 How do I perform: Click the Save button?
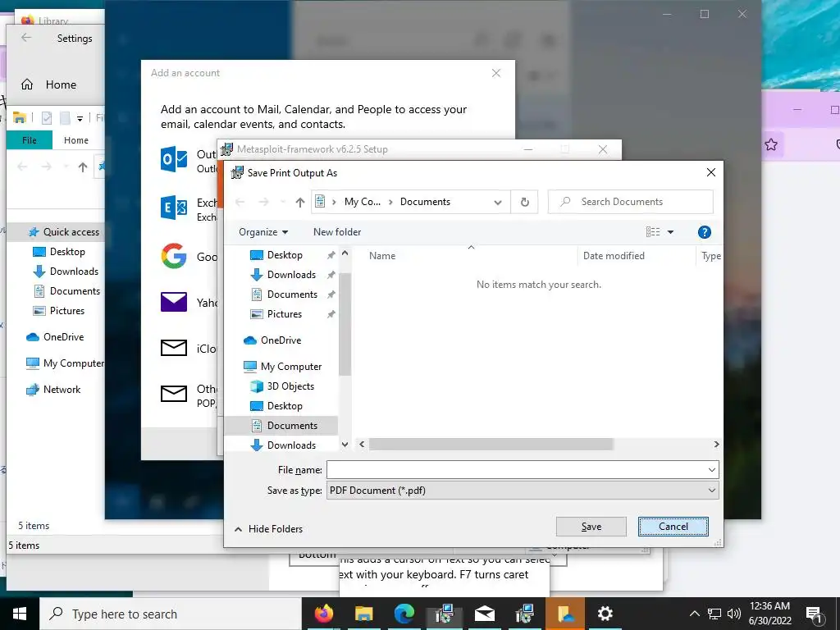tap(591, 527)
